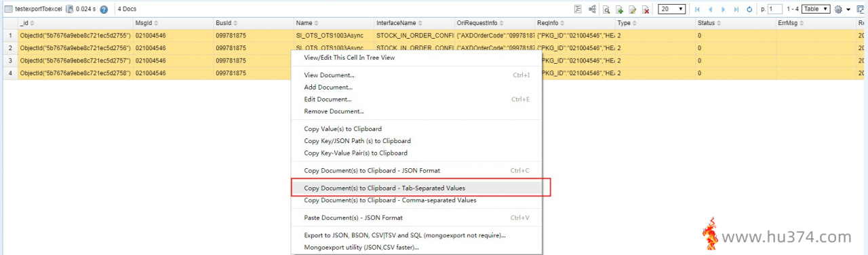The height and width of the screenshot is (255, 868).
Task: Go to first page of results
Action: pyautogui.click(x=697, y=9)
